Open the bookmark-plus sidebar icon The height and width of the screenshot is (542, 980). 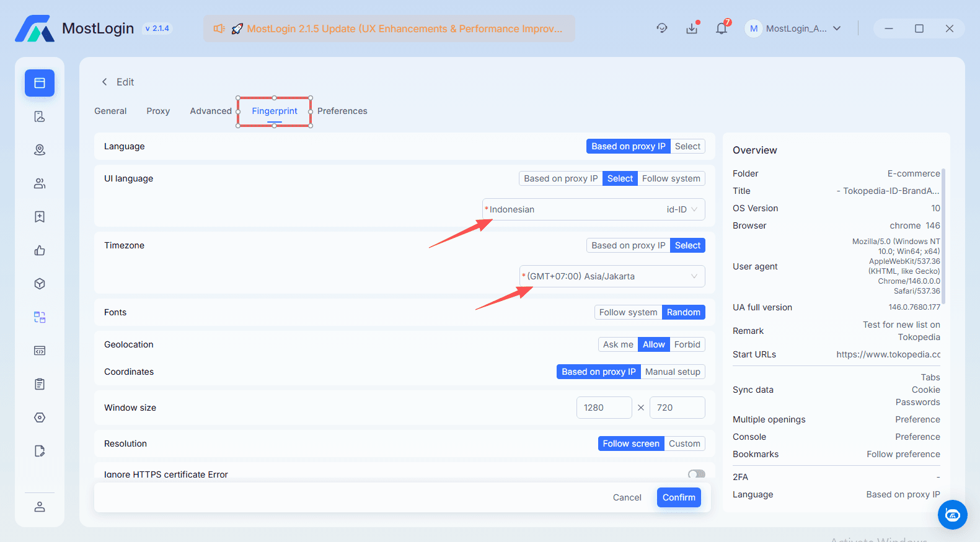40,217
